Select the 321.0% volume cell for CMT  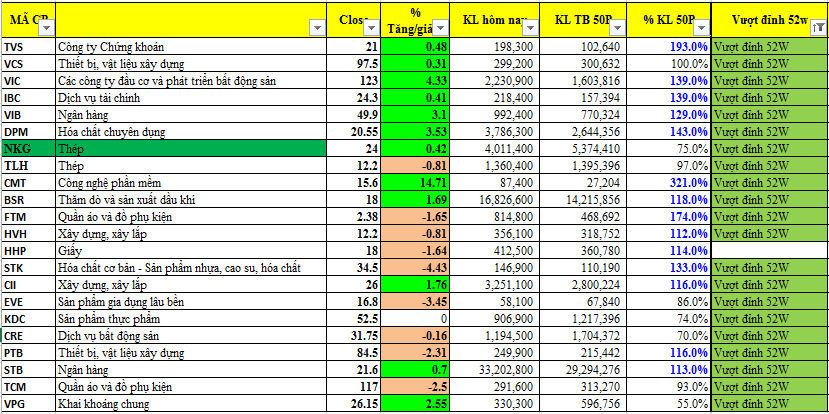pos(674,183)
